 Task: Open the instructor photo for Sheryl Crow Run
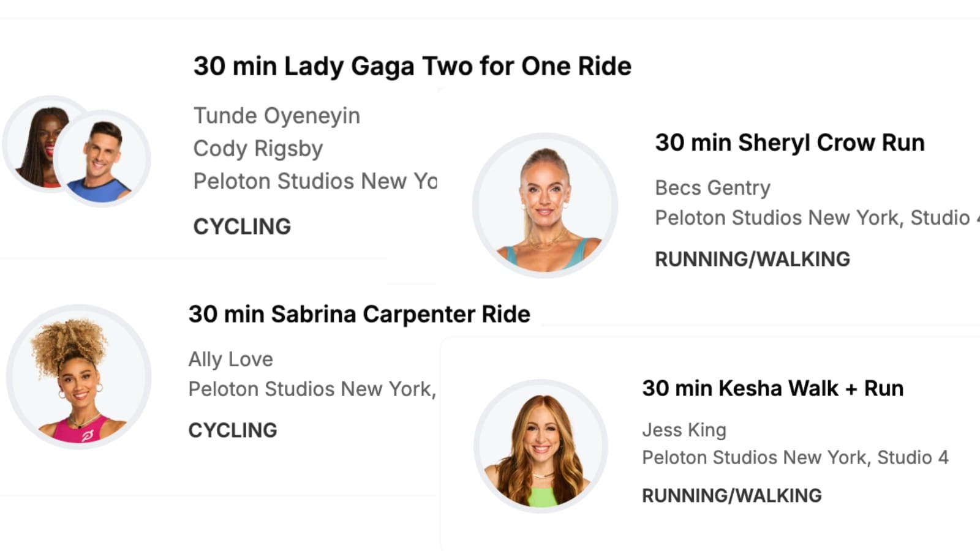[x=545, y=206]
